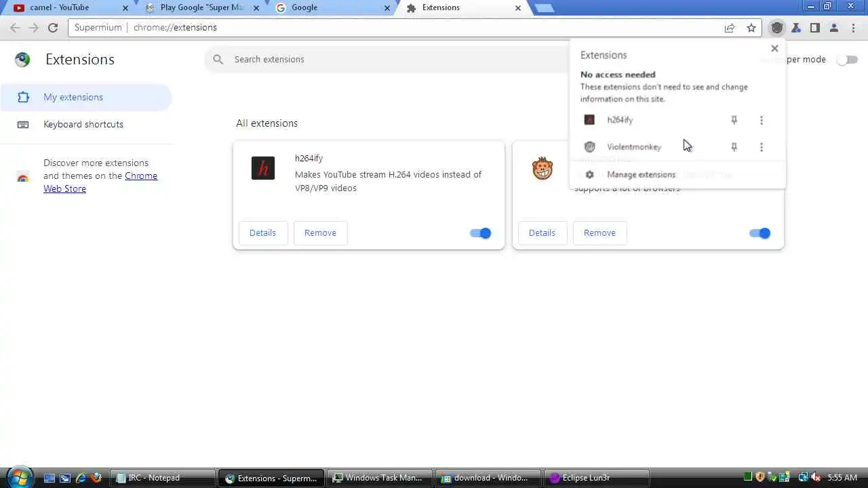Open more options for Violentmonkey in the popup

(761, 147)
